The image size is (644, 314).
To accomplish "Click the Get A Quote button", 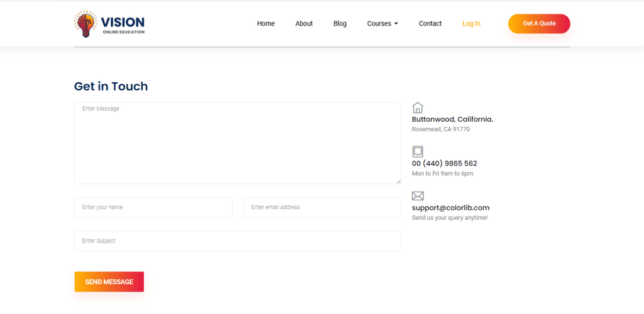I will click(x=539, y=24).
